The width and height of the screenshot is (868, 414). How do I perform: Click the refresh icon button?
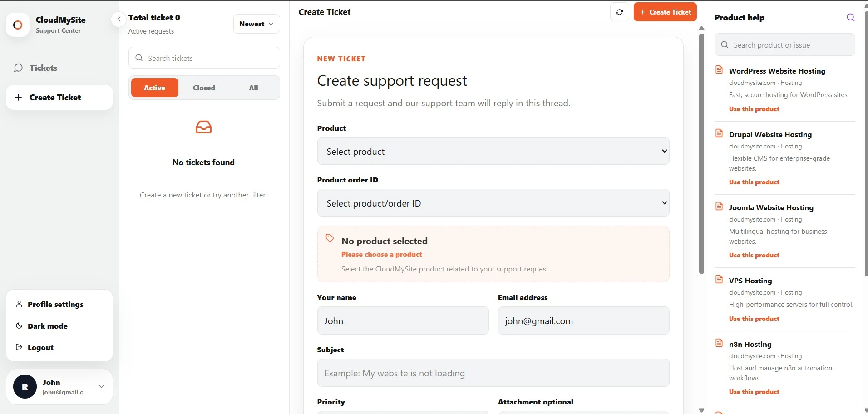(x=619, y=12)
